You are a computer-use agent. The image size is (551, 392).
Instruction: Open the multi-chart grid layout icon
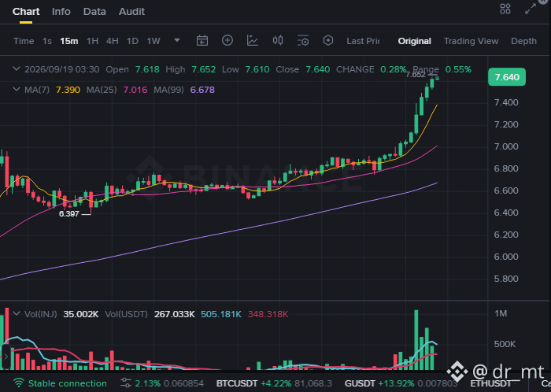[505, 9]
